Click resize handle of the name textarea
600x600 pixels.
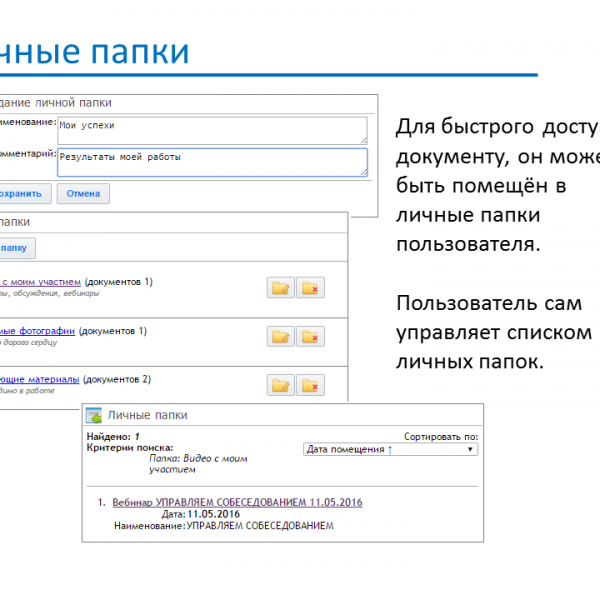point(362,139)
